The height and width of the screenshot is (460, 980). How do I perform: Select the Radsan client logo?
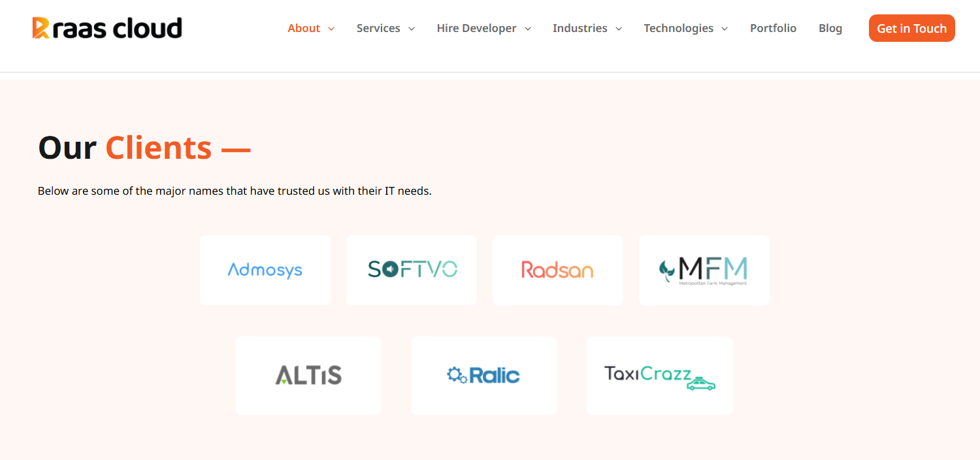558,270
